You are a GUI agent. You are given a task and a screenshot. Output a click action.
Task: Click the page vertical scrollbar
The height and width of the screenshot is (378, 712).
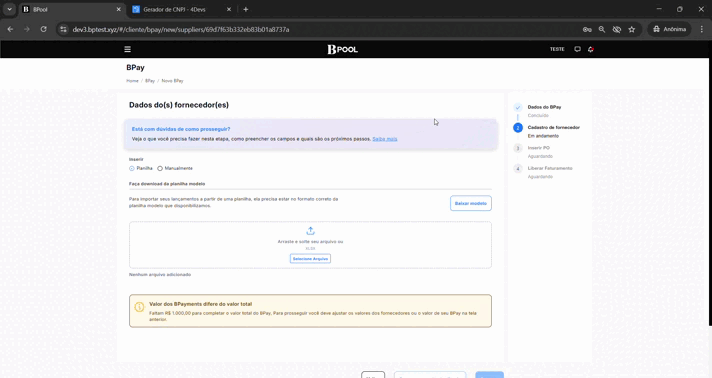click(x=709, y=191)
